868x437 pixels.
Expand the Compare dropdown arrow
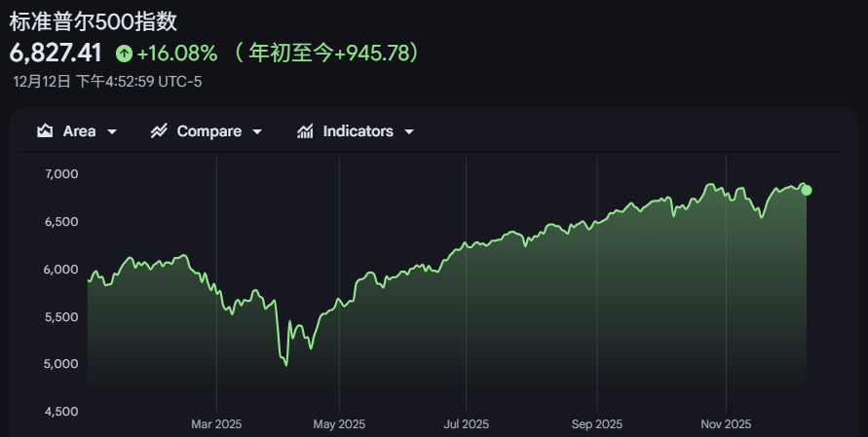point(257,131)
